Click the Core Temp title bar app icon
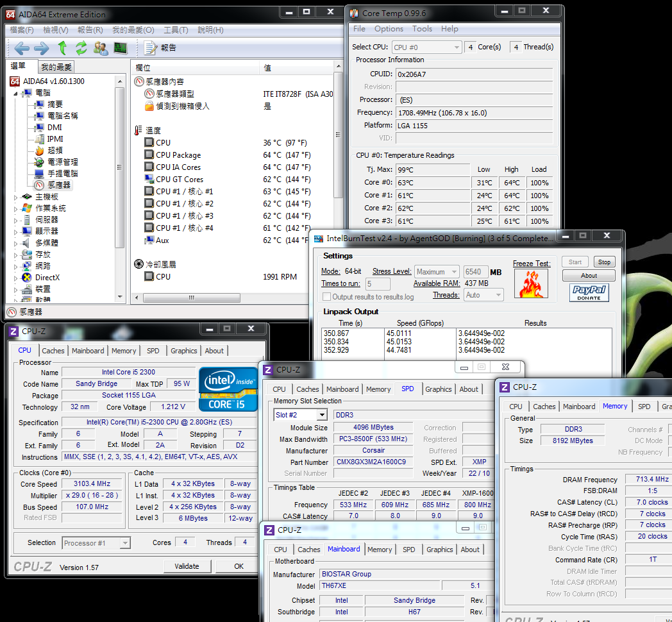Image resolution: width=672 pixels, height=622 pixels. coord(354,13)
